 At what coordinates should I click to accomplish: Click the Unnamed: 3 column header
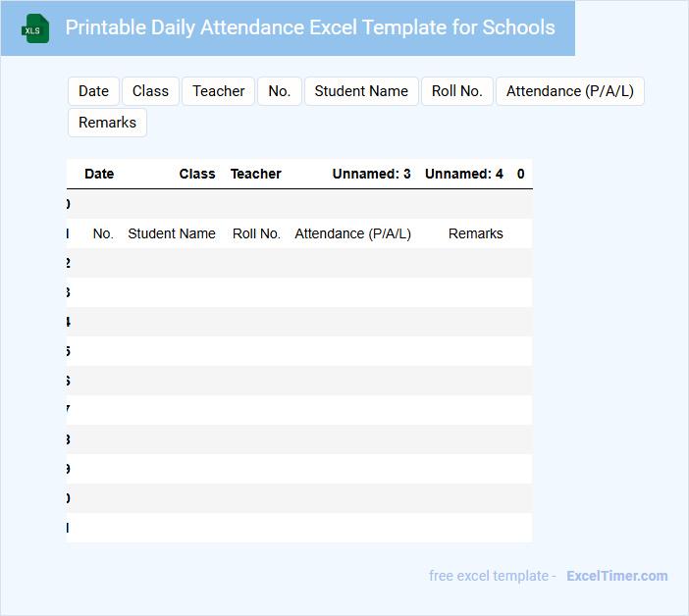(371, 174)
